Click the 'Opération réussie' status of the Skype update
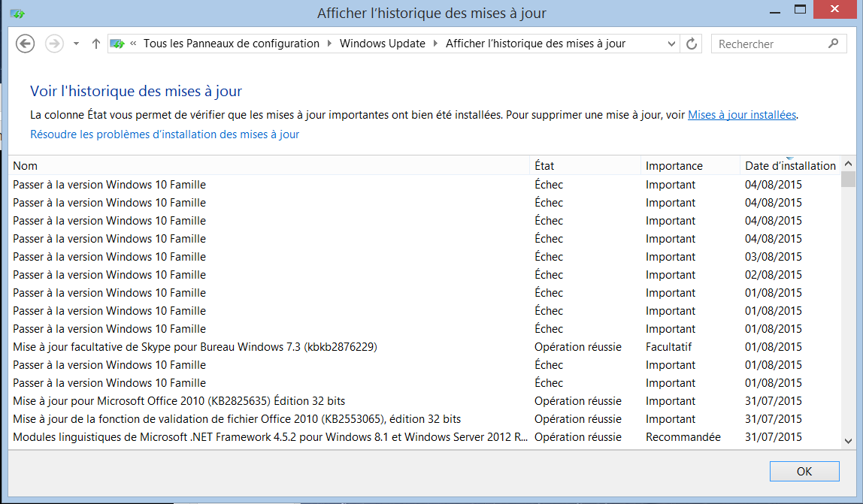Screen dimensions: 863x504 [578, 347]
